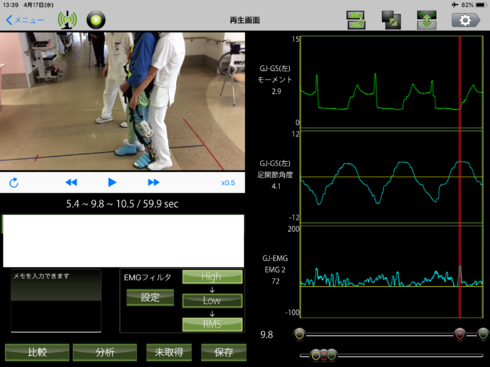Click the gait video frame

(x=122, y=101)
